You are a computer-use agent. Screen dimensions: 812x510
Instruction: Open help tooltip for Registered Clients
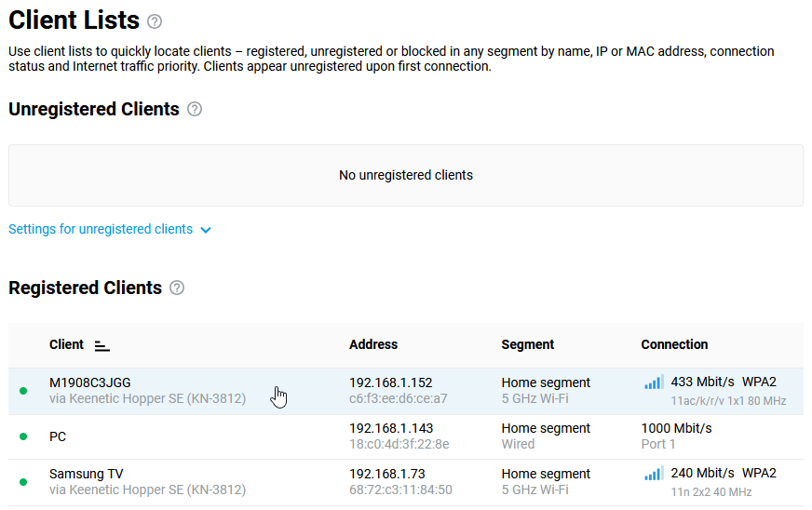(x=177, y=289)
